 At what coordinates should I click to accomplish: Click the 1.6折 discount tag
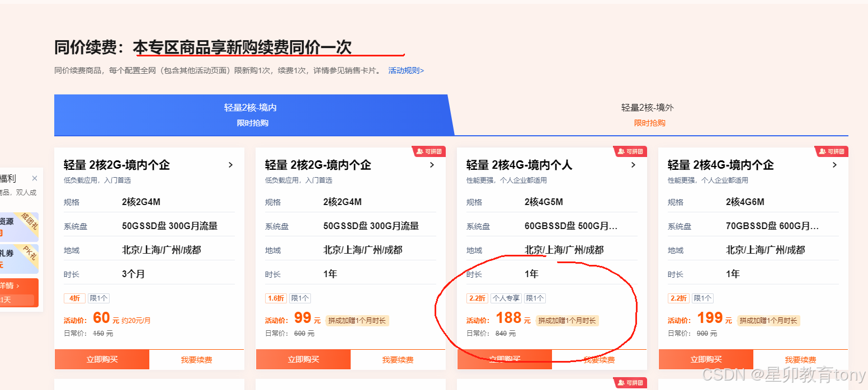click(276, 298)
